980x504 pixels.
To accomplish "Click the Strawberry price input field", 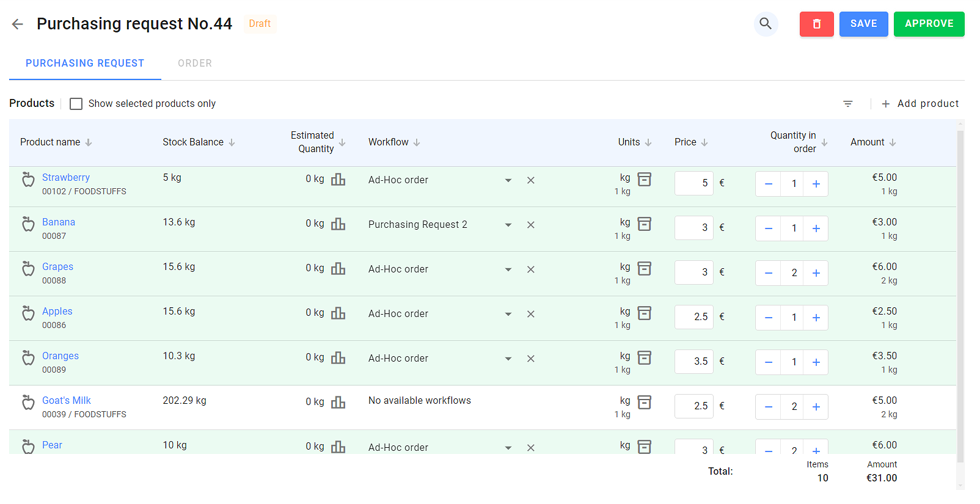I will (x=693, y=183).
